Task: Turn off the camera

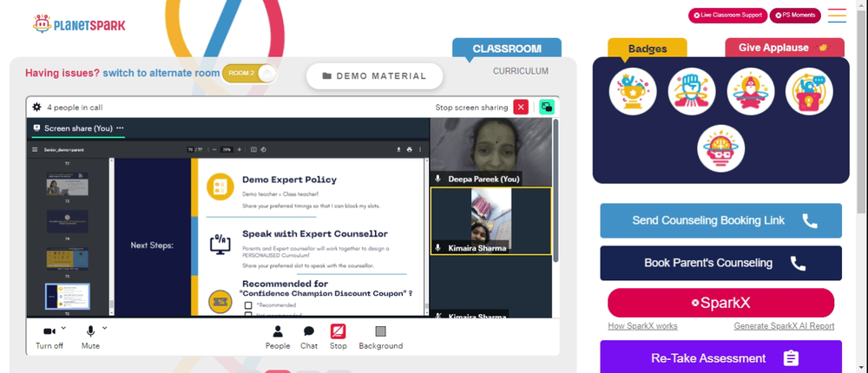Action: (49, 337)
